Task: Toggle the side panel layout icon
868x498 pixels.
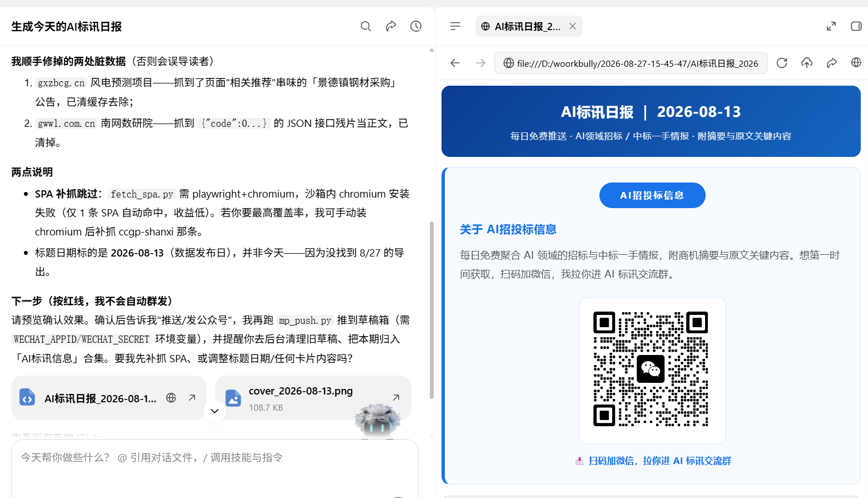Action: (x=856, y=26)
